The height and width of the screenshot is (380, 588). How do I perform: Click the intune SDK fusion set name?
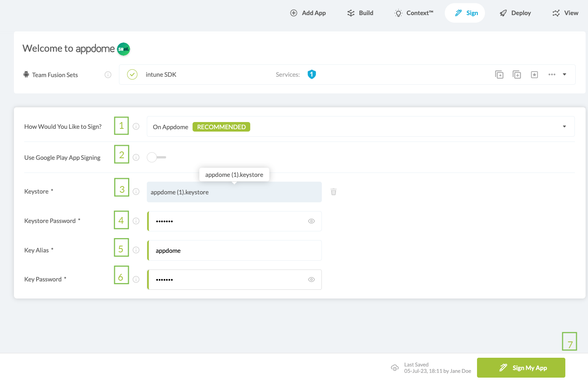161,74
